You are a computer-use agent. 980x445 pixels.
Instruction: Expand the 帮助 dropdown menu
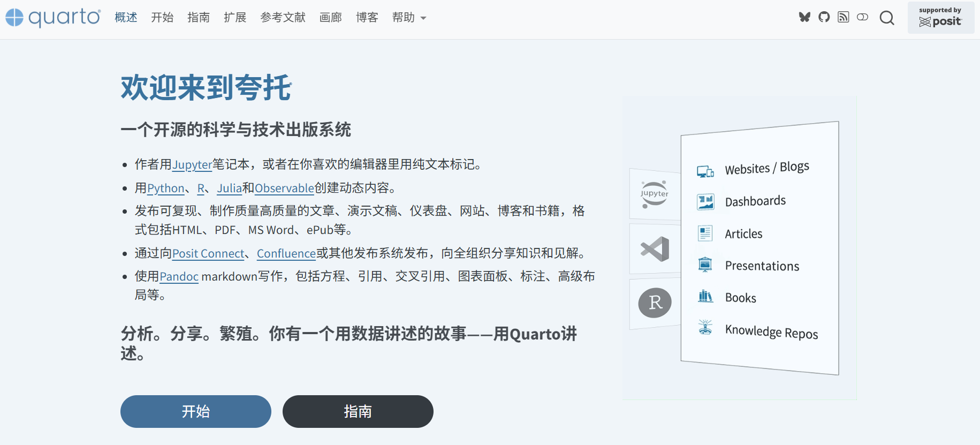pos(409,18)
